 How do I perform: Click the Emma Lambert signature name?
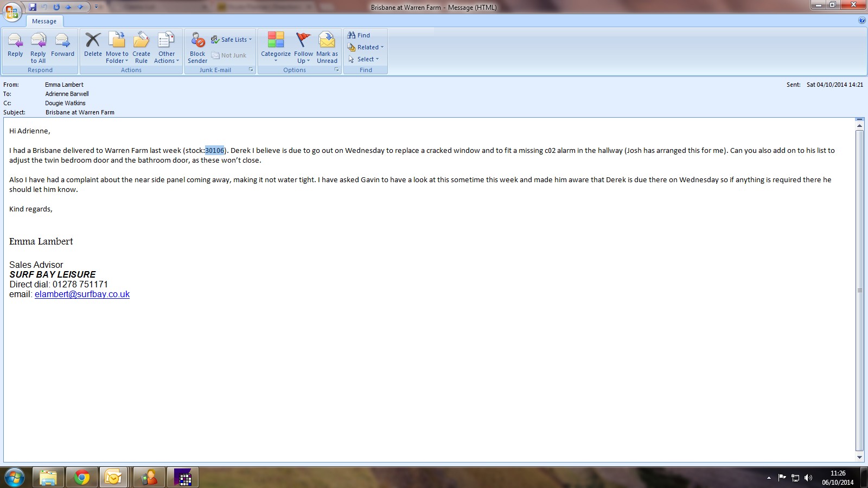tap(41, 241)
